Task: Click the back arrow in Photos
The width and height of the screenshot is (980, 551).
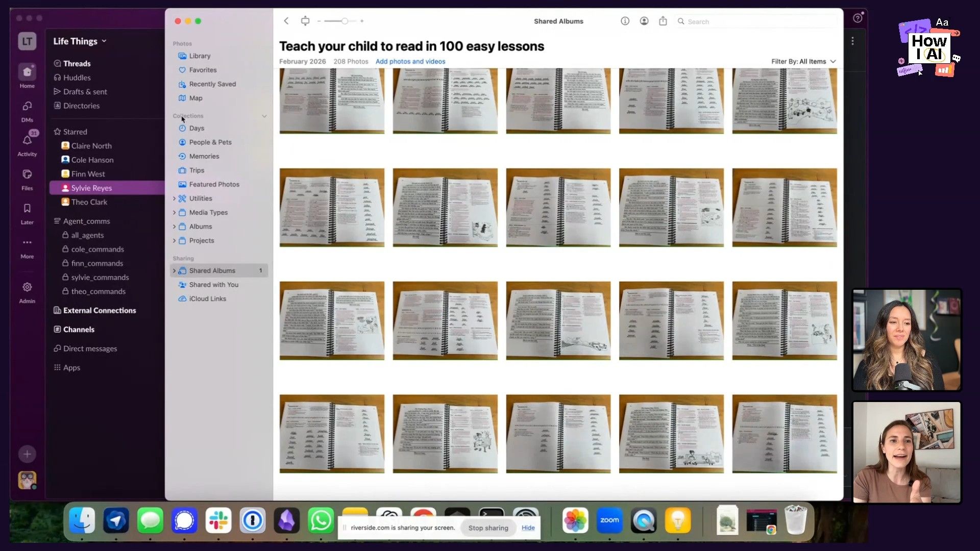Action: click(x=286, y=21)
